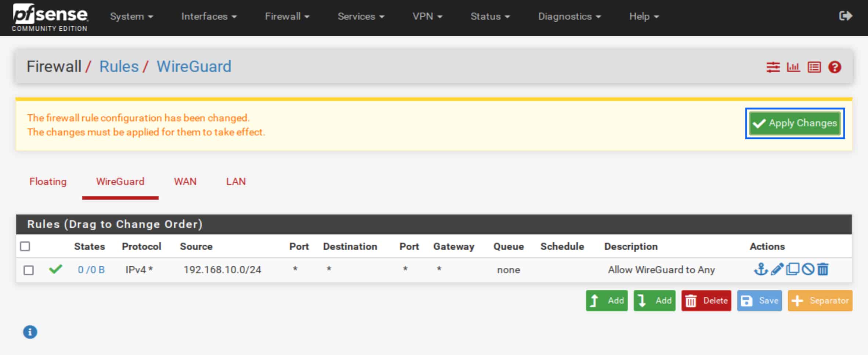This screenshot has width=868, height=355.
Task: Disable the rule via the ban icon
Action: coord(808,270)
